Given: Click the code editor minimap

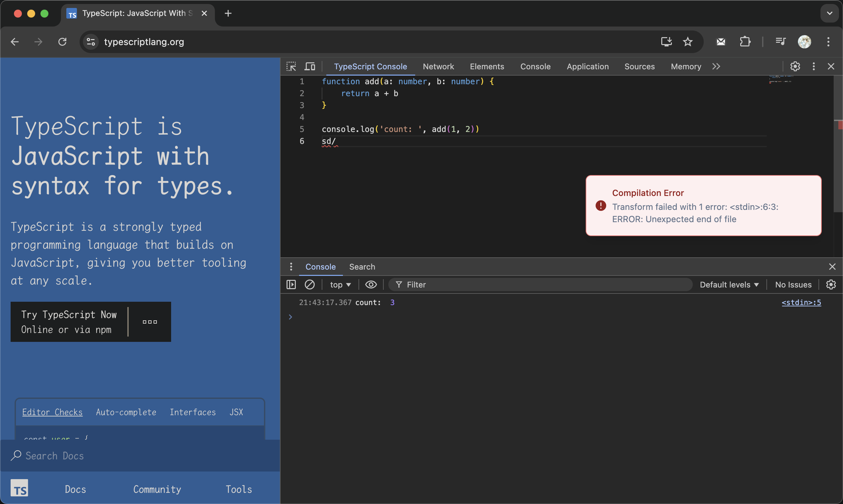Looking at the screenshot, I should [781, 80].
